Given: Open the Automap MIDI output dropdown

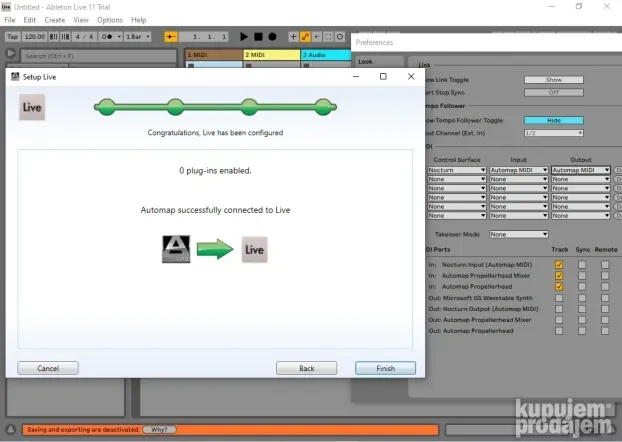Looking at the screenshot, I should point(581,170).
